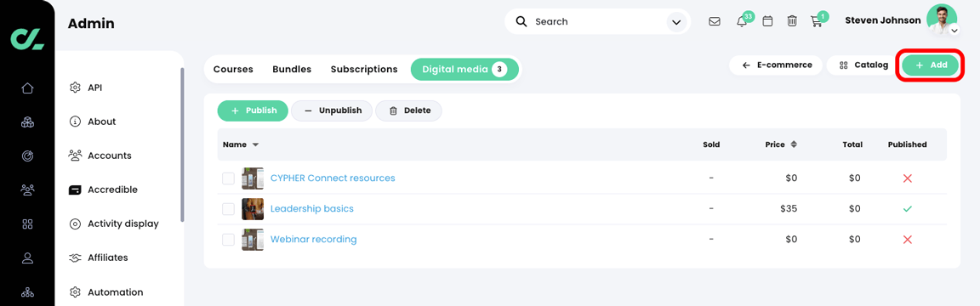The width and height of the screenshot is (980, 306).
Task: Click the magnifier search icon
Action: click(521, 21)
